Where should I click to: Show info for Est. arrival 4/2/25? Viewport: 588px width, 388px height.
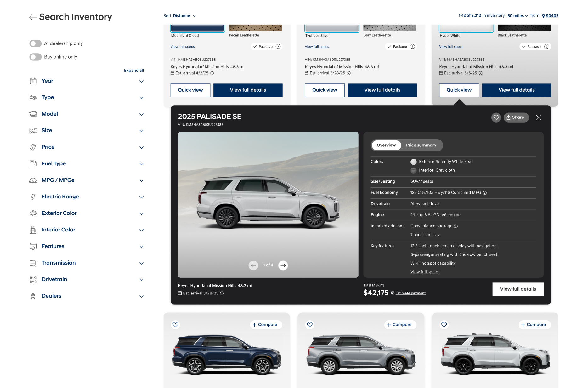[x=212, y=73]
